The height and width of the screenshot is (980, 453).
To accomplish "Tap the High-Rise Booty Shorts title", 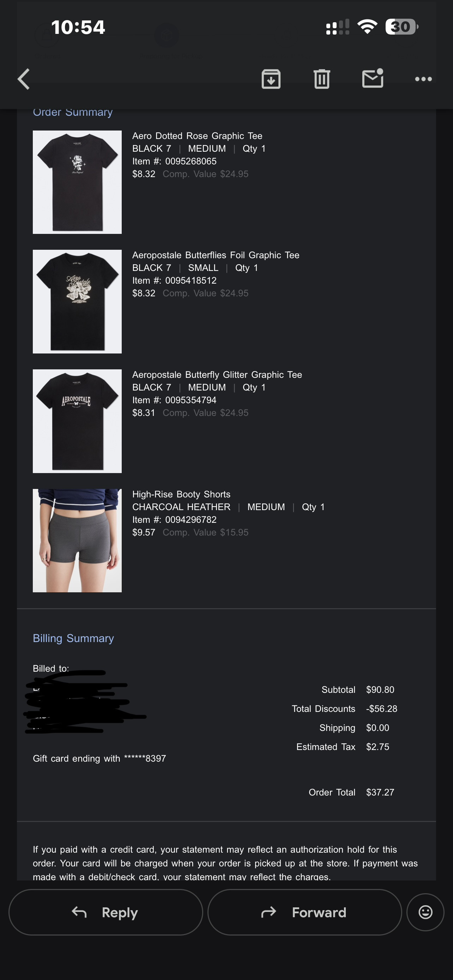I will coord(181,494).
